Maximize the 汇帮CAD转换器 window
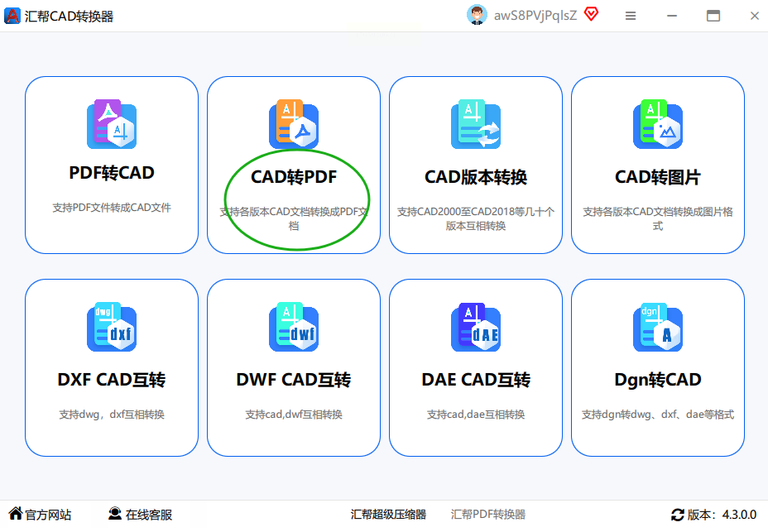The height and width of the screenshot is (532, 768). pos(713,17)
